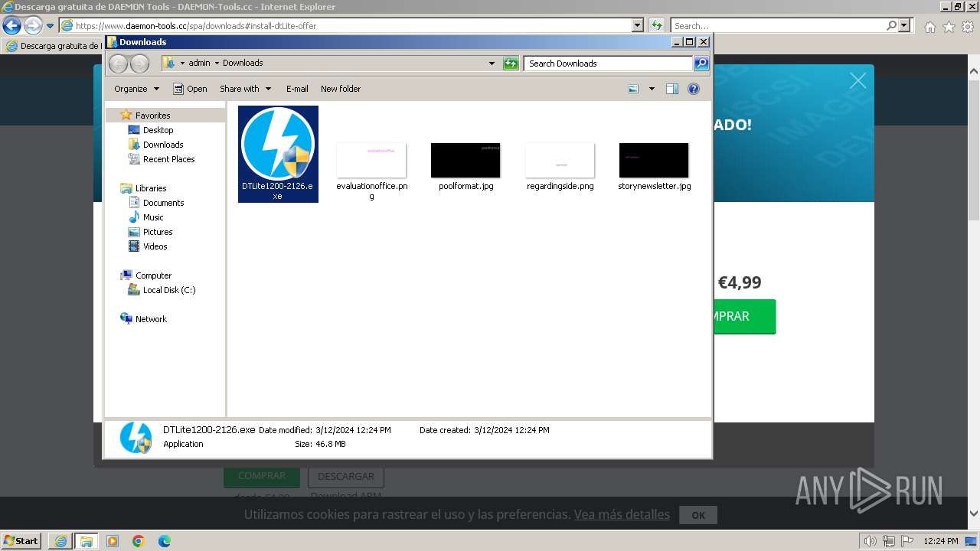This screenshot has width=980, height=551.
Task: Open Recent Places in navigation pane
Action: (x=168, y=159)
